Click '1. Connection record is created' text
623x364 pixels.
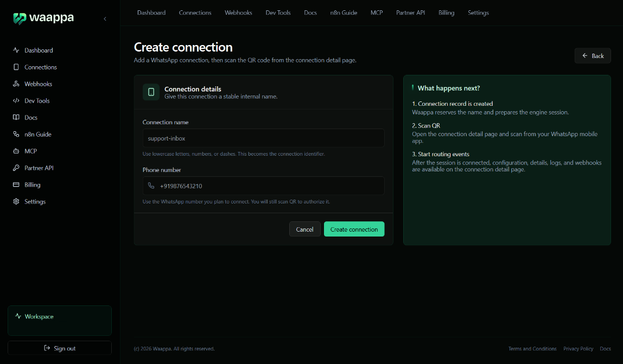click(x=452, y=104)
